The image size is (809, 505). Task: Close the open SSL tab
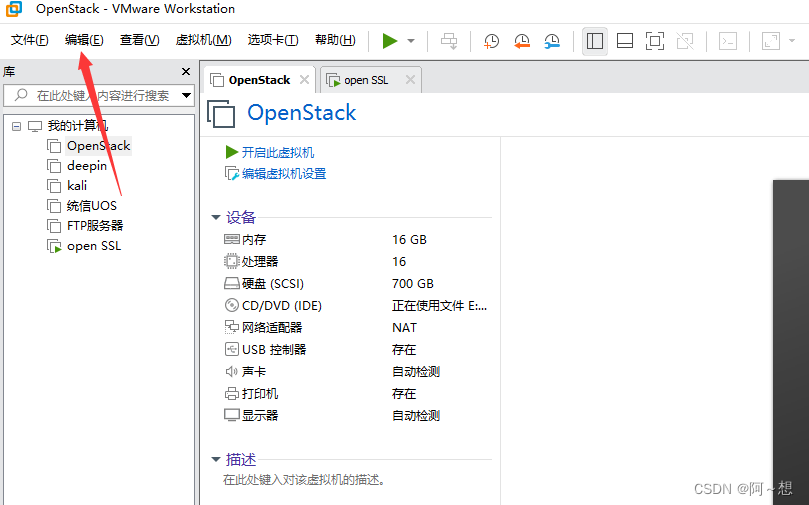[x=410, y=79]
